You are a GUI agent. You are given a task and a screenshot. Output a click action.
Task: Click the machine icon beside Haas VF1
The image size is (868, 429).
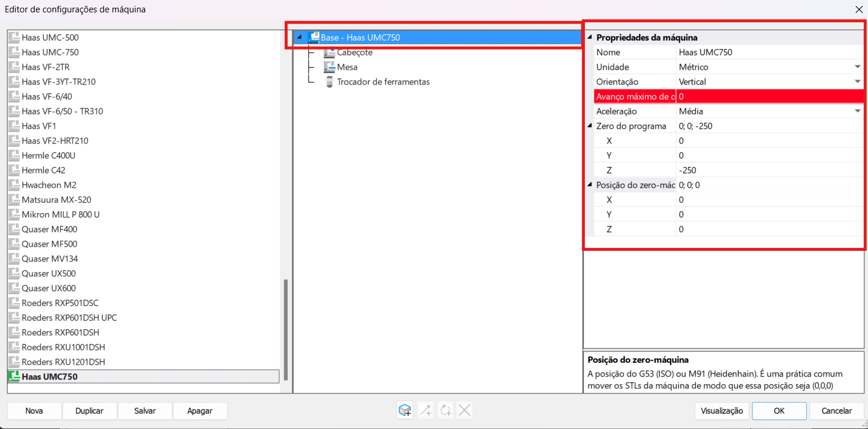[14, 126]
